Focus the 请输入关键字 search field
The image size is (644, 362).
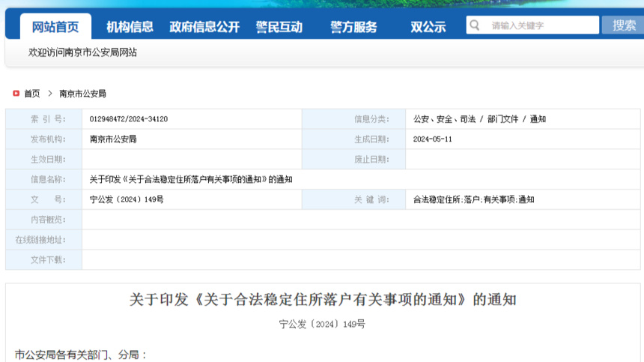532,25
